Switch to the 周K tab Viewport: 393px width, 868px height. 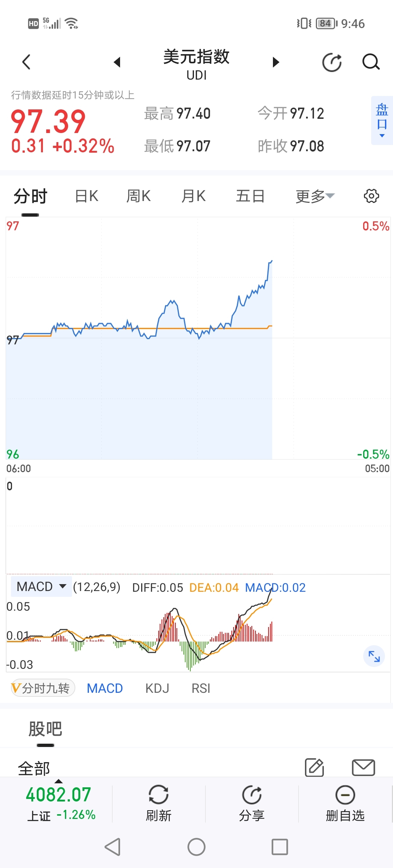[138, 196]
